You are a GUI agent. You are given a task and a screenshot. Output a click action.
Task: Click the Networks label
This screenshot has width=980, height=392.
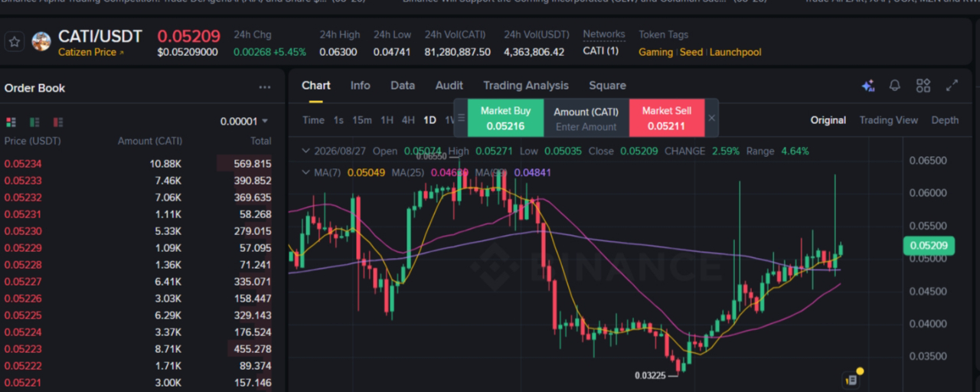tap(604, 34)
